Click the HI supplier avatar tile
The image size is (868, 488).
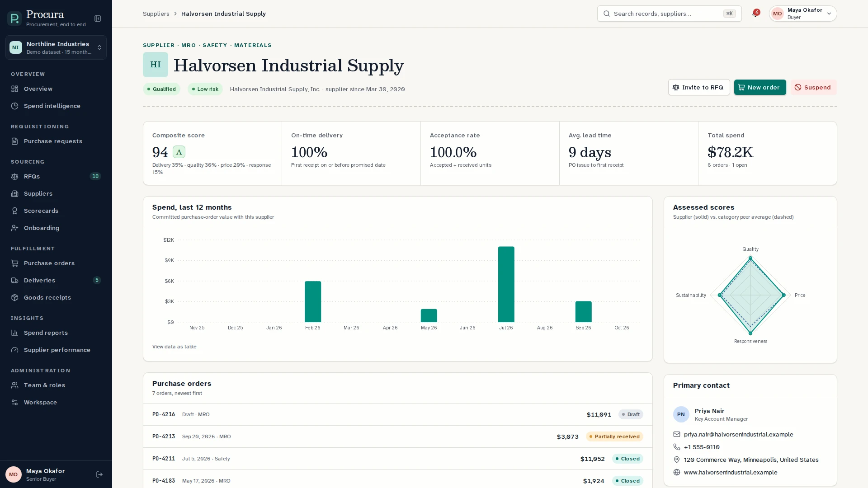pyautogui.click(x=156, y=65)
